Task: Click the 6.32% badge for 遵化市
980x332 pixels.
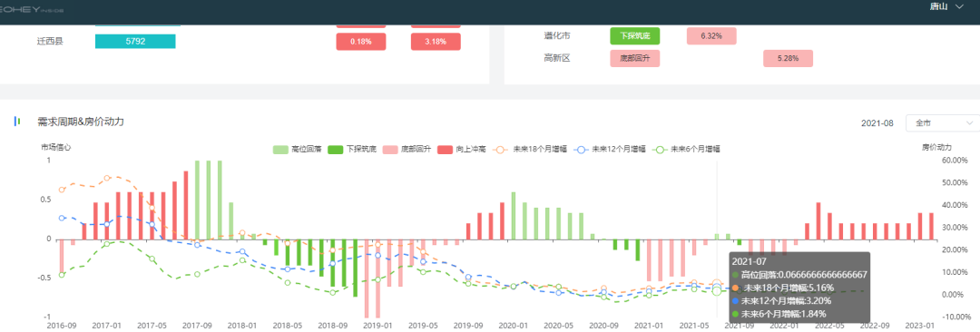Action: 711,35
